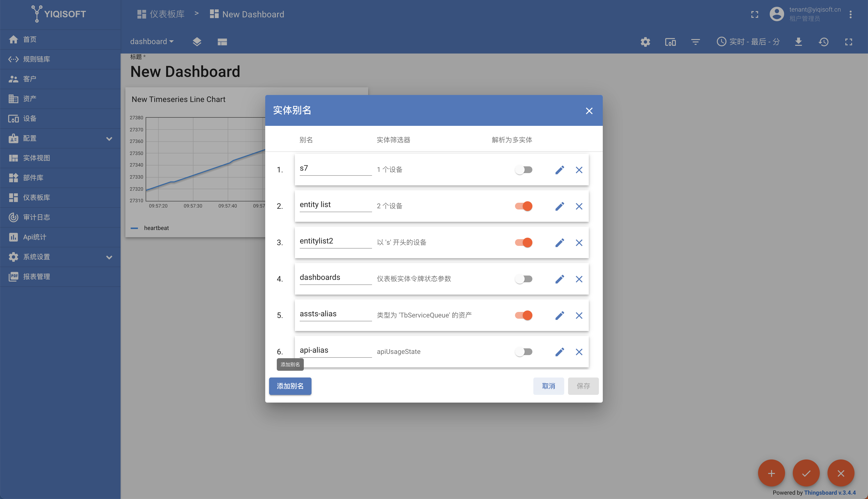Click the 添加别名 button
The width and height of the screenshot is (868, 499).
tap(290, 386)
